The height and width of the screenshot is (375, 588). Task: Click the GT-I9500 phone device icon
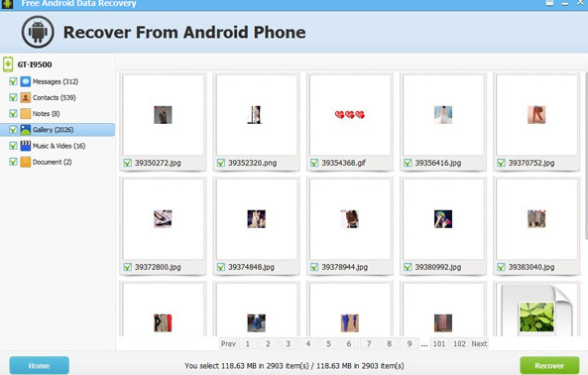(x=8, y=64)
